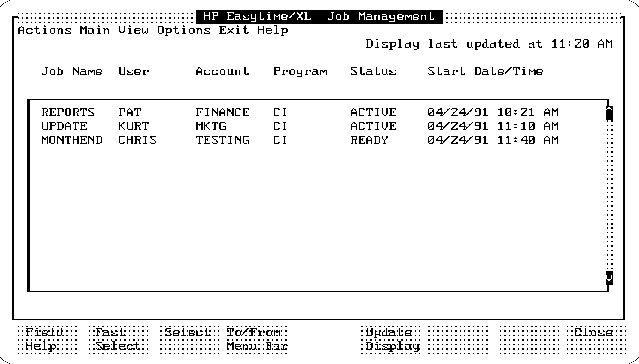Open the Actions menu
Viewport: 639px width, 364px height.
[x=45, y=30]
